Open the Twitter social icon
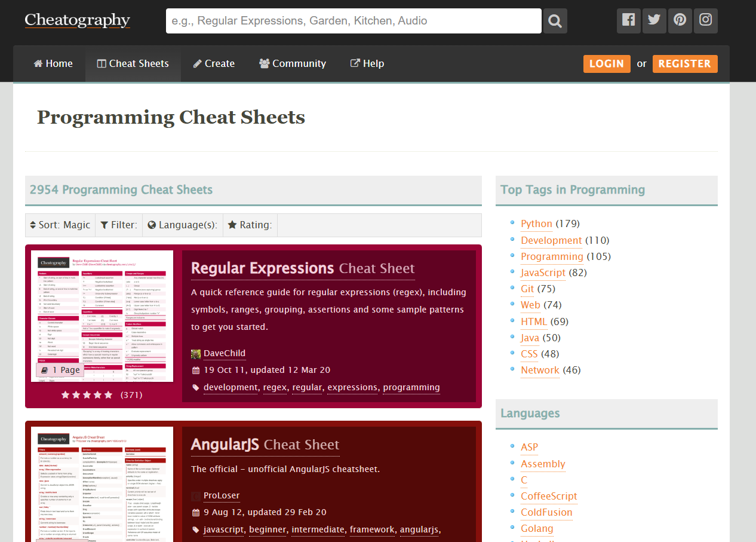 [x=654, y=21]
